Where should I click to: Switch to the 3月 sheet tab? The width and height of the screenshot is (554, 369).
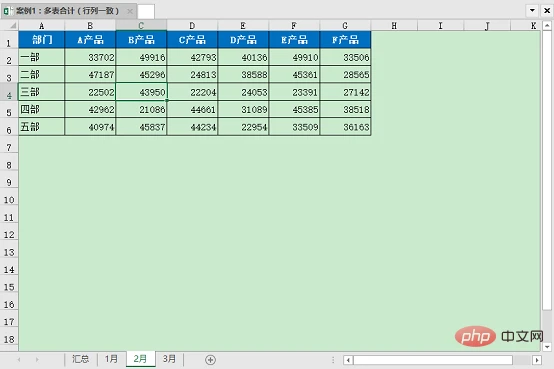[x=169, y=359]
